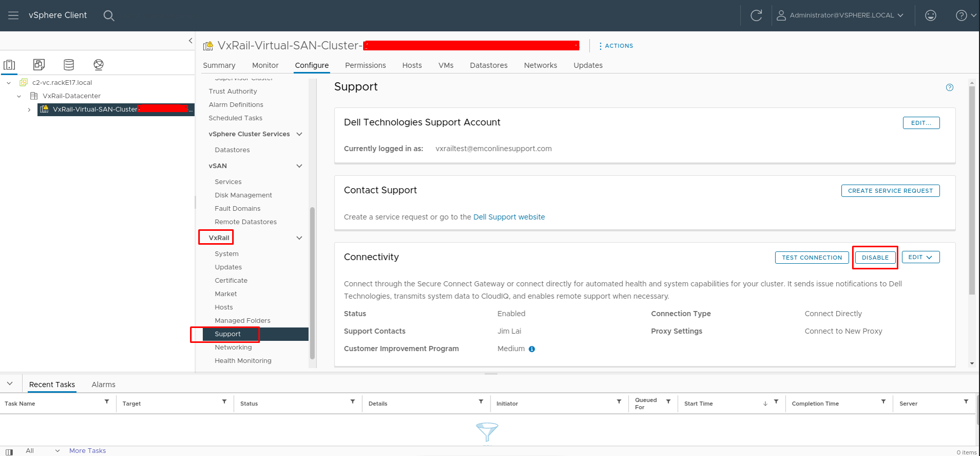Select Alarm Definitions in the sidebar
Screen dimensions: 980x456
[236, 105]
